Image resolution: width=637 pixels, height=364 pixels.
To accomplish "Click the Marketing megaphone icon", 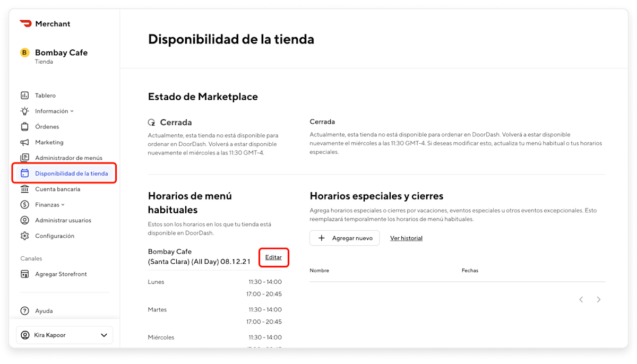I will (24, 142).
